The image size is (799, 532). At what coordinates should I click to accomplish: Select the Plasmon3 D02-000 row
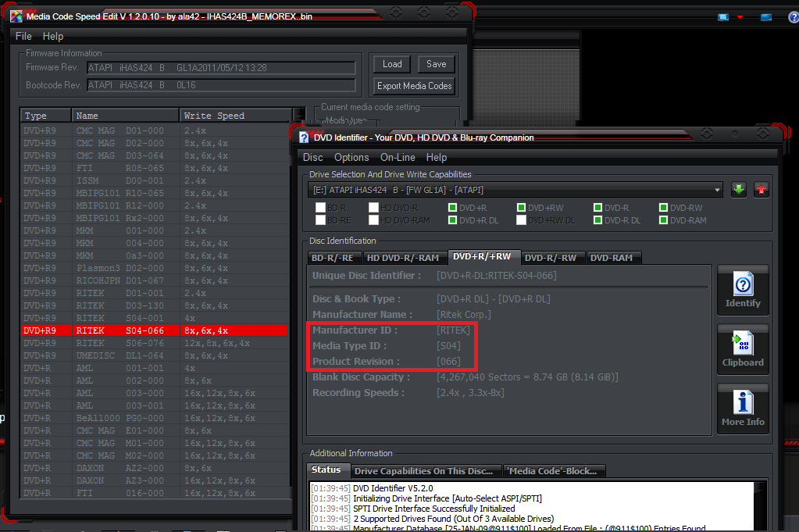coord(155,268)
